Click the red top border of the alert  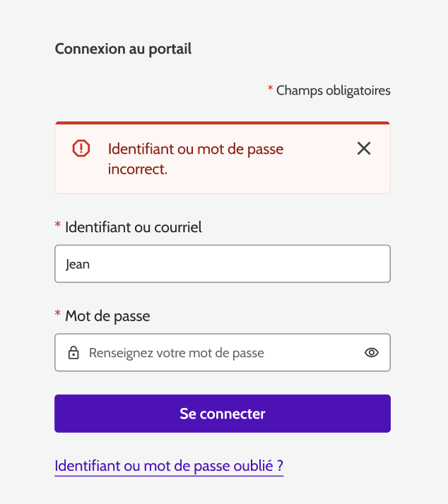tap(223, 123)
